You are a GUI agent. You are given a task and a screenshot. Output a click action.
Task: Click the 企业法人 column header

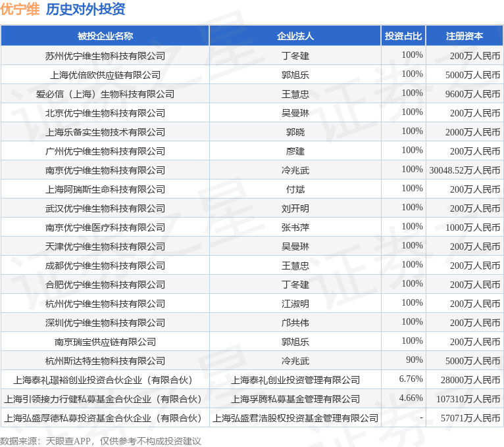(295, 36)
